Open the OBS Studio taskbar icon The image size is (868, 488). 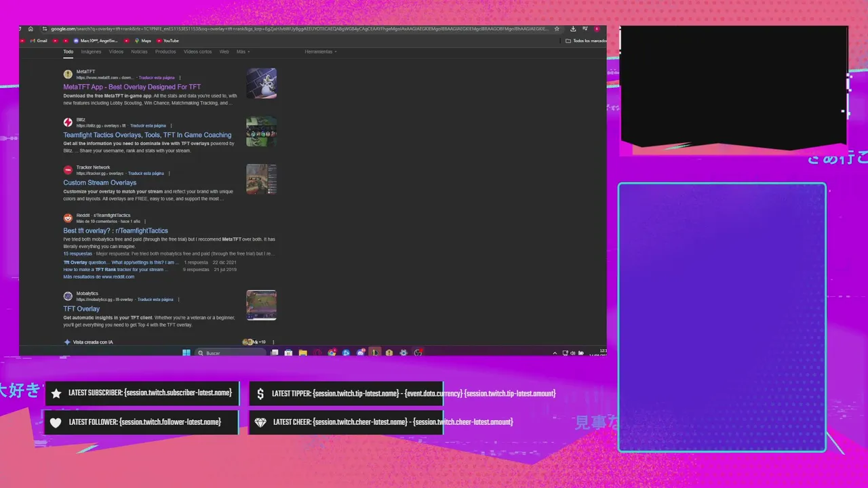(x=418, y=352)
